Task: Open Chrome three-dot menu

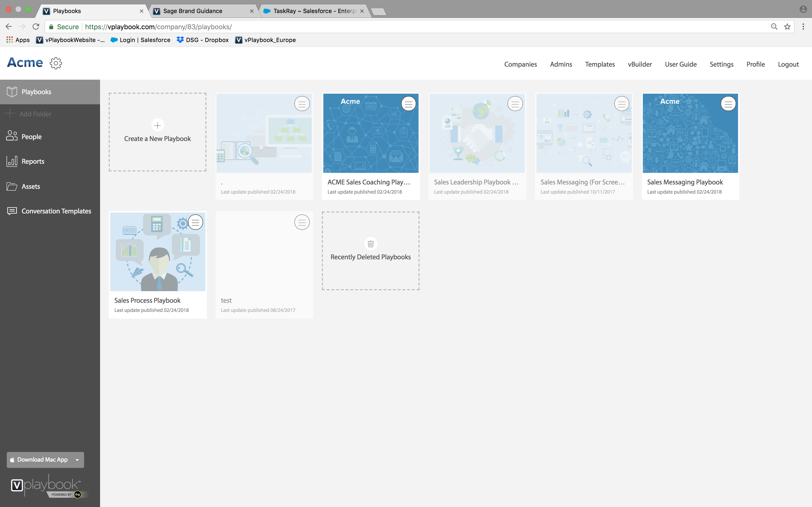Action: coord(803,27)
